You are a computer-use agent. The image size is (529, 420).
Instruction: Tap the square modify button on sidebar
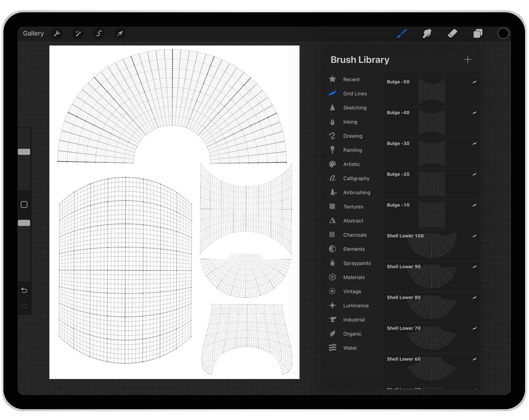24,205
